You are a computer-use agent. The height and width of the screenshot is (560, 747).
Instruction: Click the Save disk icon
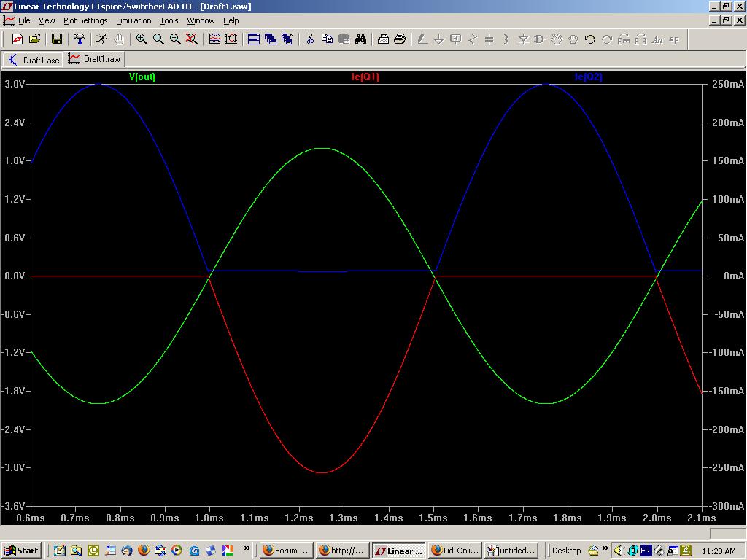[x=56, y=39]
